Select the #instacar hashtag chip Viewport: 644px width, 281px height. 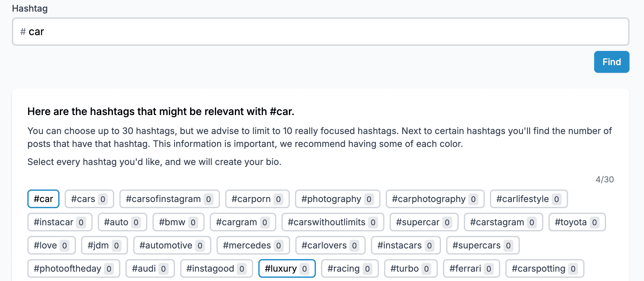(x=60, y=222)
